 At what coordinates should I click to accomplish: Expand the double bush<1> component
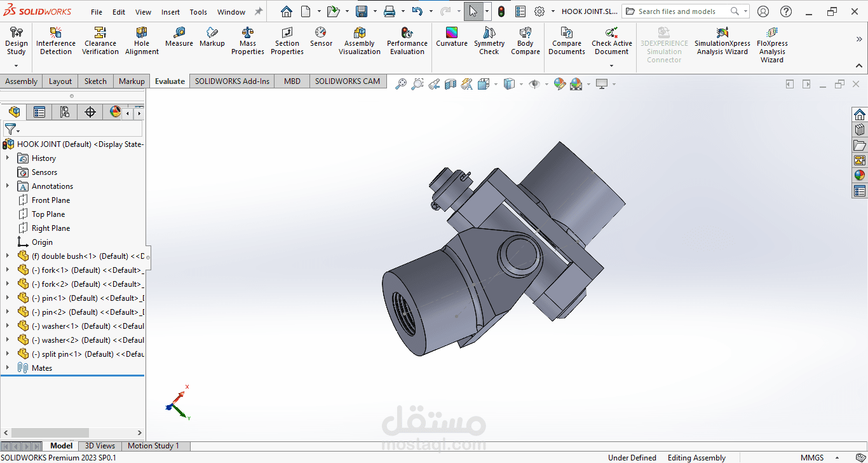click(8, 256)
